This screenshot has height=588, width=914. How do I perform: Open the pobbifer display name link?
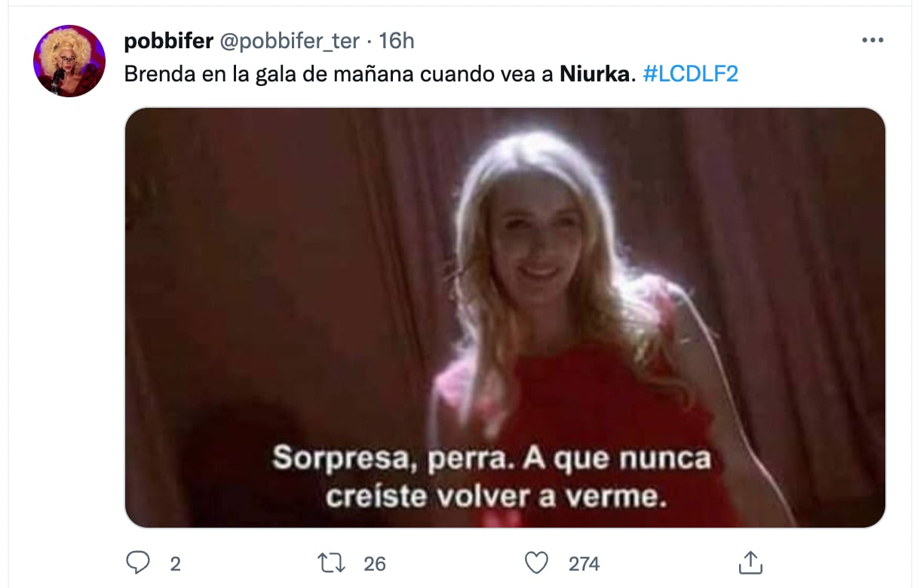[x=169, y=41]
